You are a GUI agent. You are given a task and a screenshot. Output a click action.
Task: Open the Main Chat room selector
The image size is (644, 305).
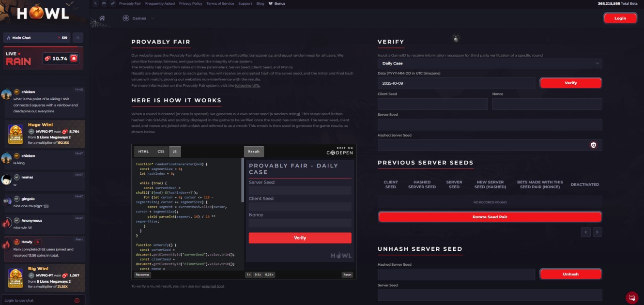coord(37,38)
